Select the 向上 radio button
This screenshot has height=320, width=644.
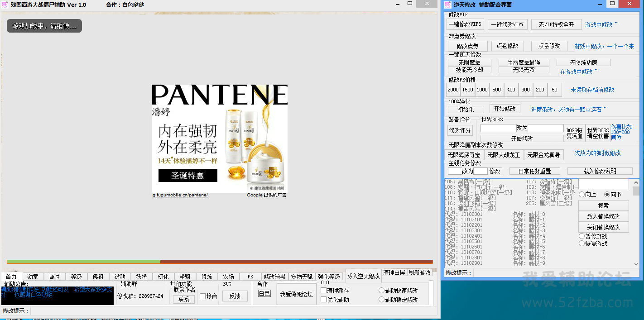pos(582,194)
